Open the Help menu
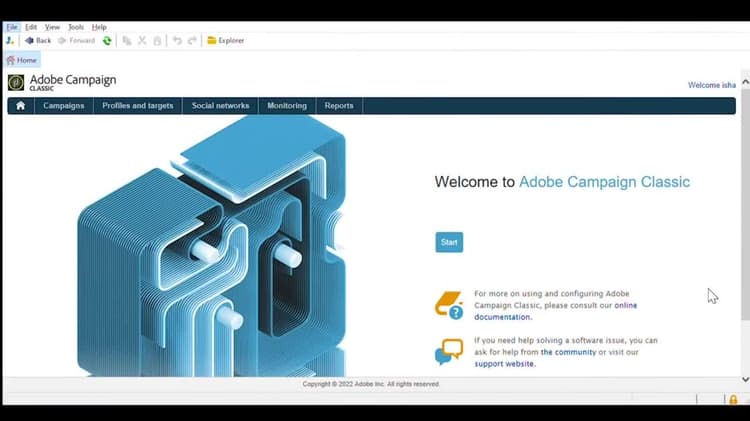The width and height of the screenshot is (750, 421). pos(99,27)
